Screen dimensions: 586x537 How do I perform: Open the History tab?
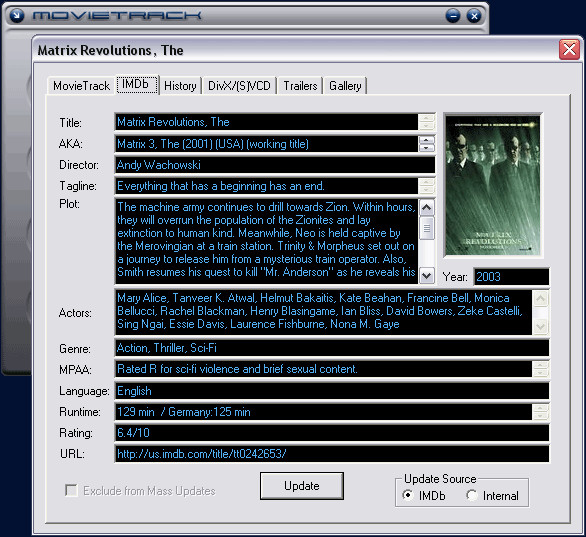(180, 86)
